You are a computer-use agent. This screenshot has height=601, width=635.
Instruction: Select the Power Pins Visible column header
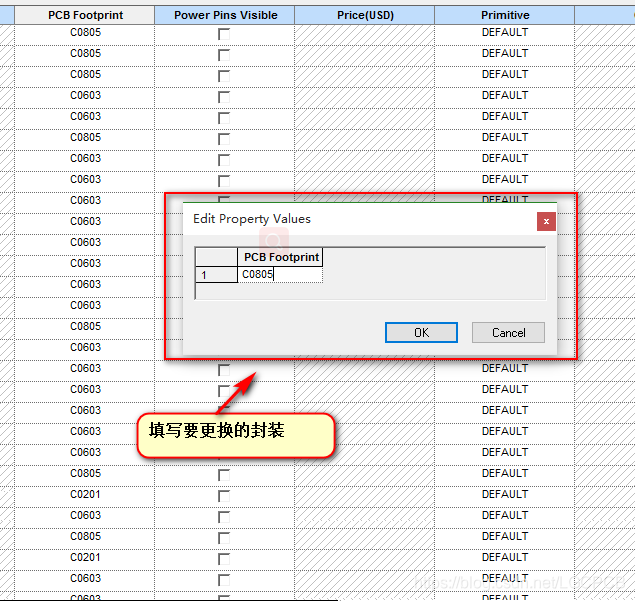(225, 15)
